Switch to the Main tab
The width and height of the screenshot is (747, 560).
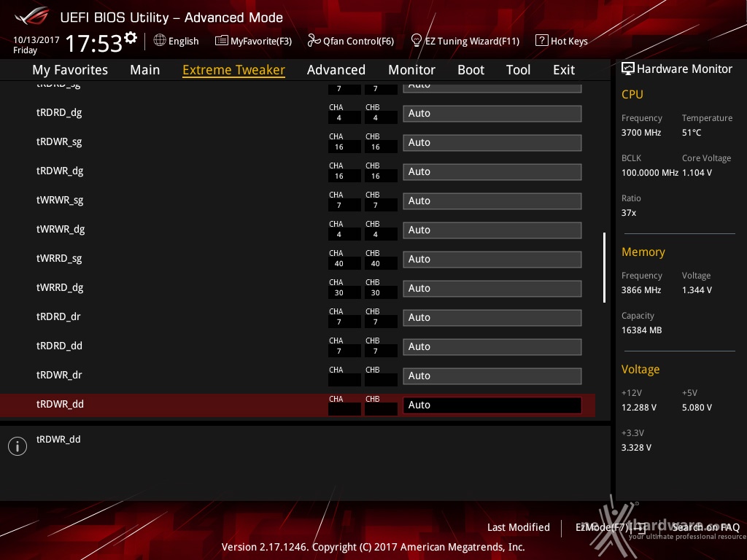145,70
